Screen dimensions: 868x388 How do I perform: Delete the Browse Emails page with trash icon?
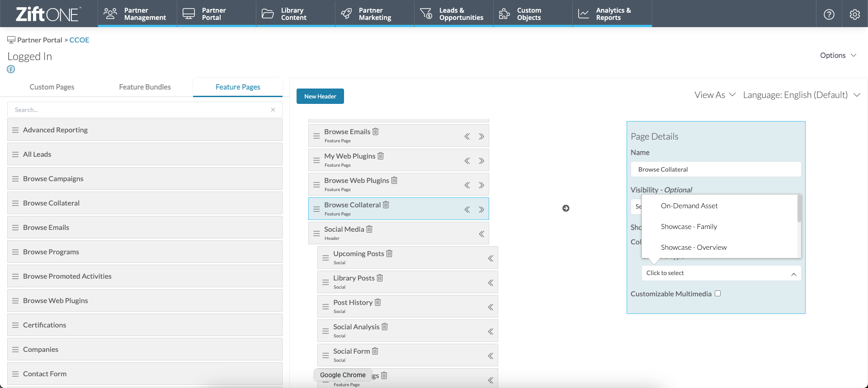pos(375,131)
